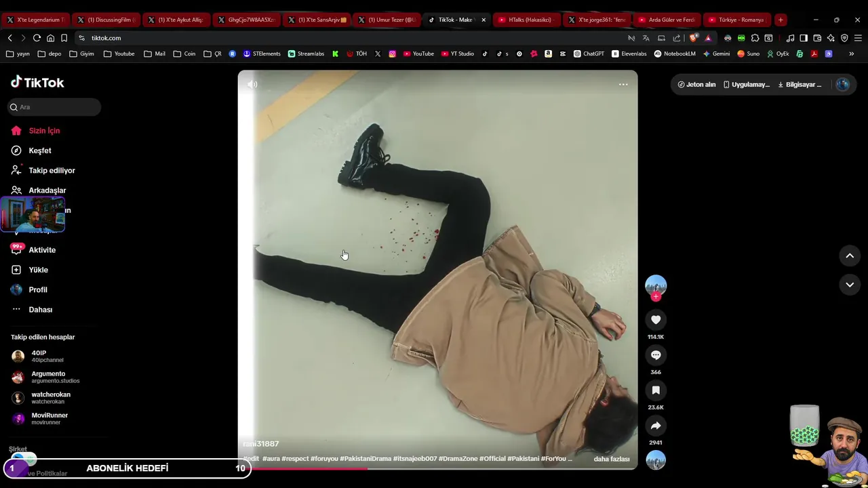
Task: Click the #PakistaniDrama hashtag
Action: click(x=366, y=459)
